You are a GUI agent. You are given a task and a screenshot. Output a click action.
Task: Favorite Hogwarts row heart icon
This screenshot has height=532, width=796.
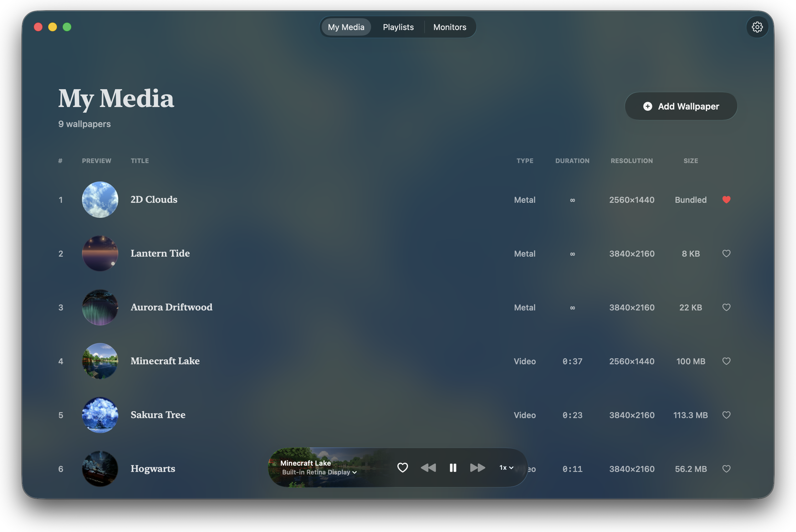726,469
